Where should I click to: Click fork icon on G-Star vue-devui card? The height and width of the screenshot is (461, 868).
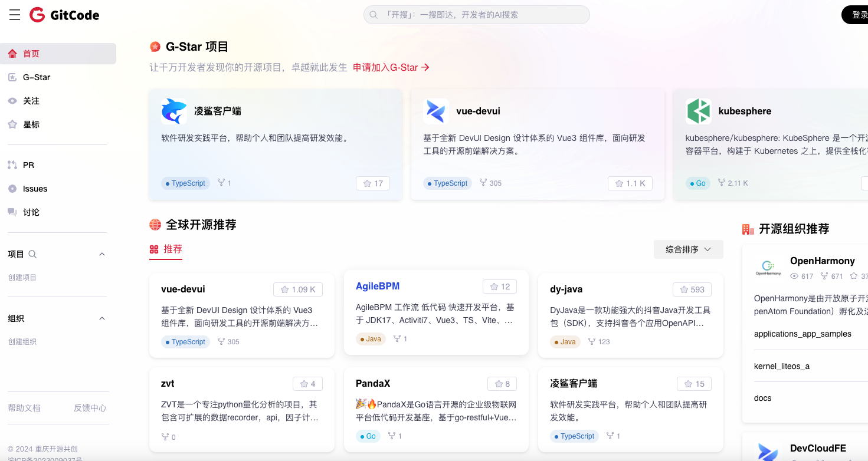(483, 183)
